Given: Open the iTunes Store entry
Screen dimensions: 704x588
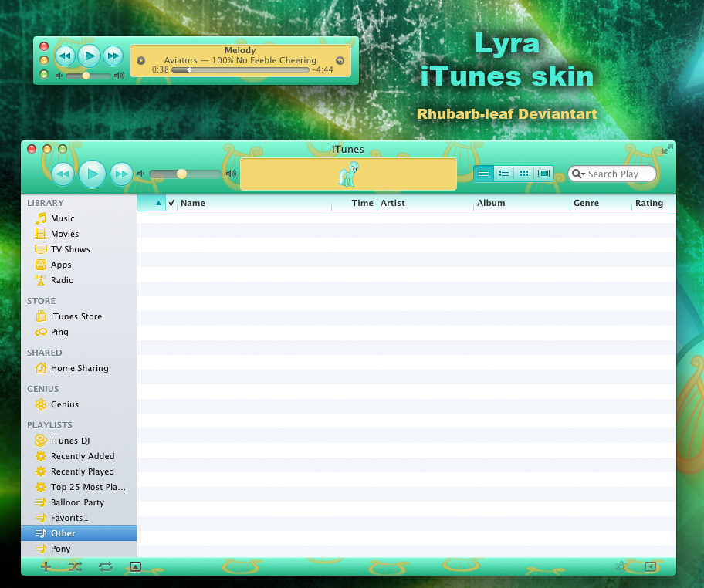Looking at the screenshot, I should (75, 316).
